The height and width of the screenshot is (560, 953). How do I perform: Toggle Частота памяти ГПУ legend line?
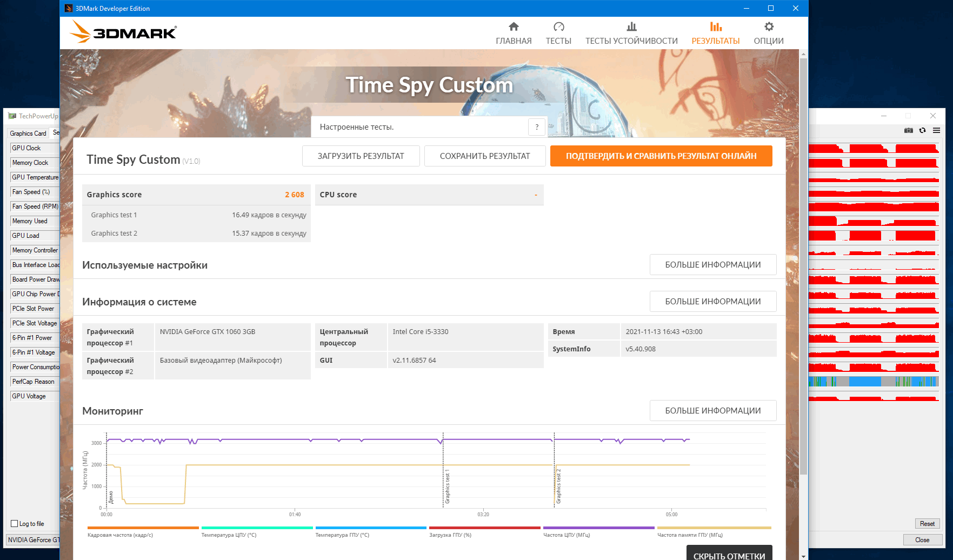714,532
